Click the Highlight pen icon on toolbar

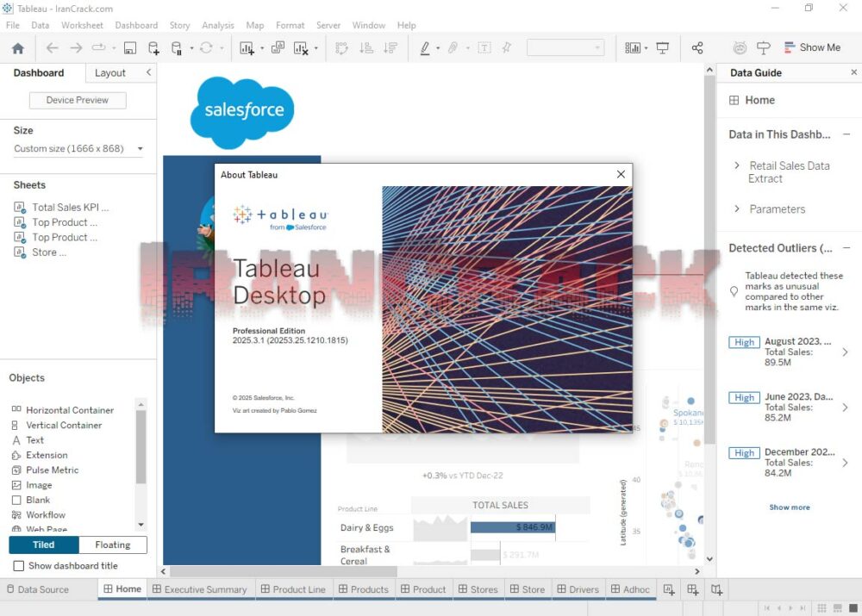[x=425, y=48]
